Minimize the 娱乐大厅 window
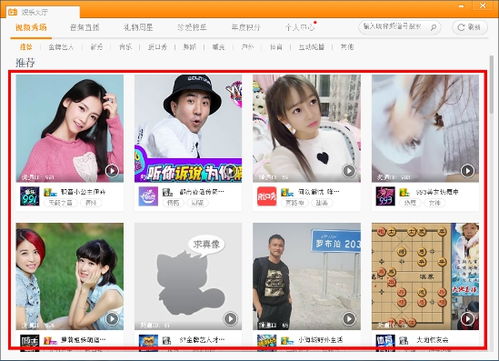499x361 pixels. coord(462,6)
